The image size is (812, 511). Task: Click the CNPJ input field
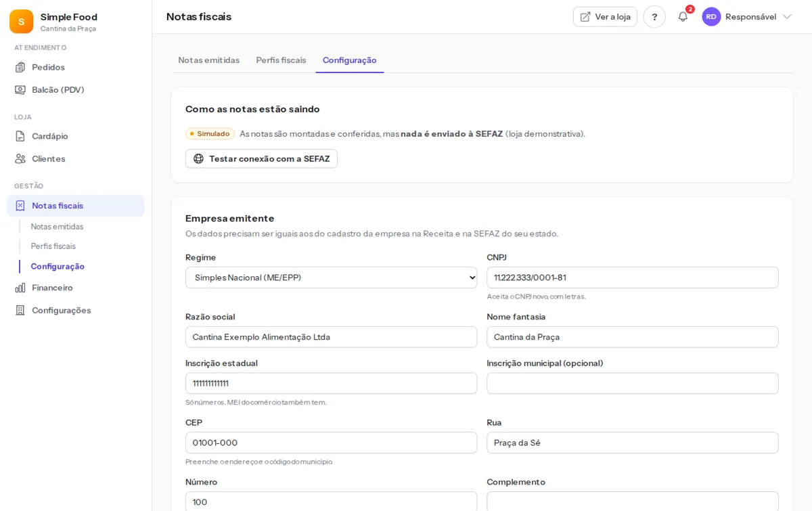point(633,277)
